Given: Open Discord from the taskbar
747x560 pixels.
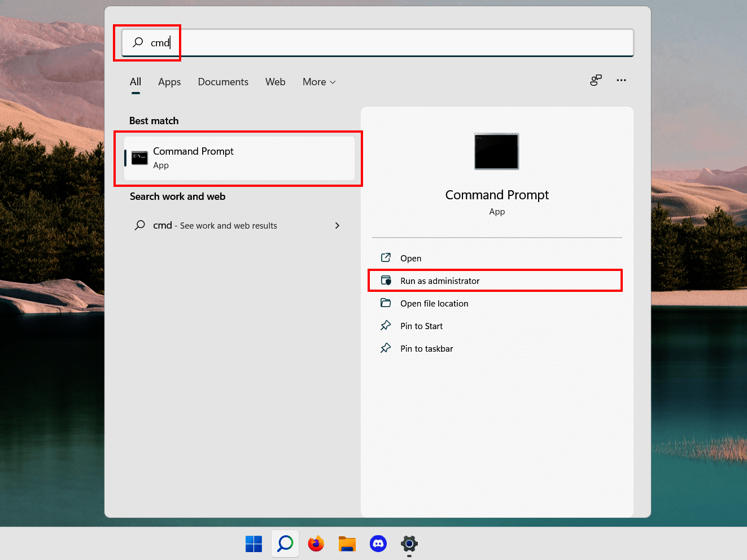Looking at the screenshot, I should pos(378,544).
